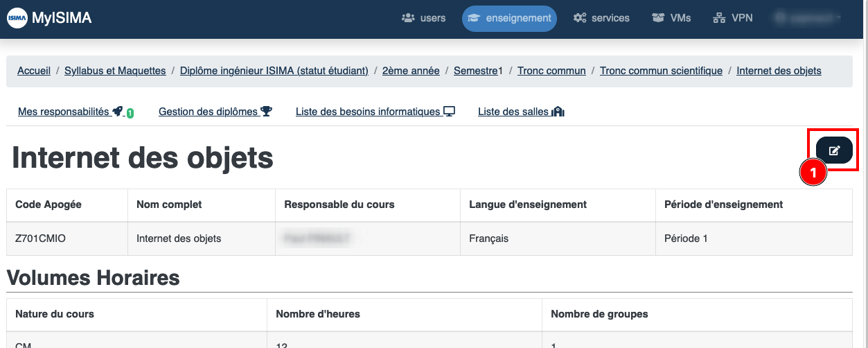The height and width of the screenshot is (348, 868).
Task: Click the edit course pencil button
Action: point(834,150)
